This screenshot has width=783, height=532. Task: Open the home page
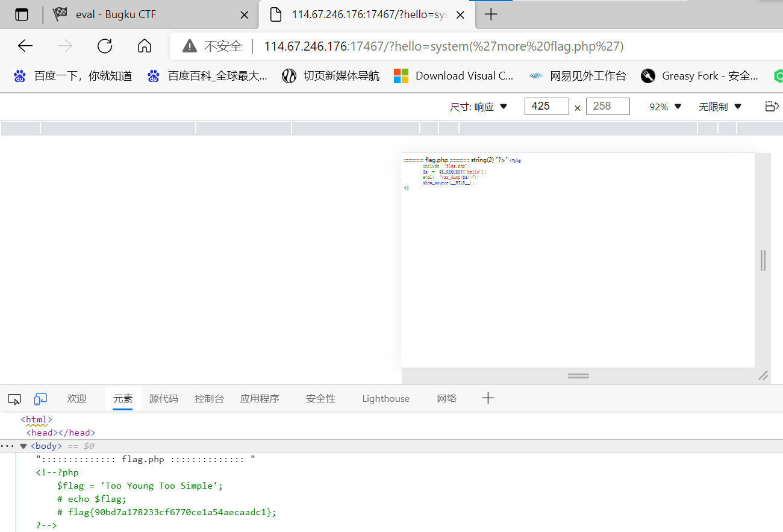click(144, 46)
